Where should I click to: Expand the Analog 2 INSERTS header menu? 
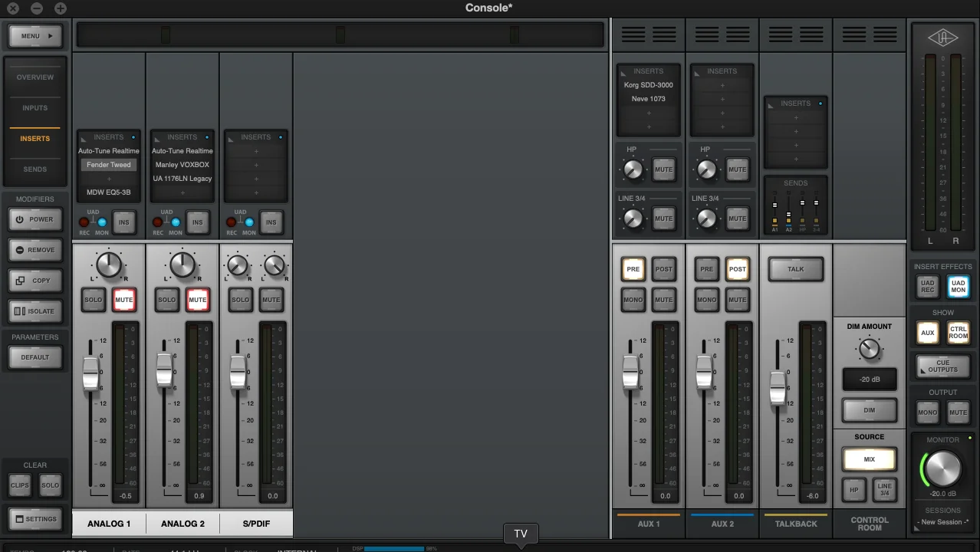(183, 137)
